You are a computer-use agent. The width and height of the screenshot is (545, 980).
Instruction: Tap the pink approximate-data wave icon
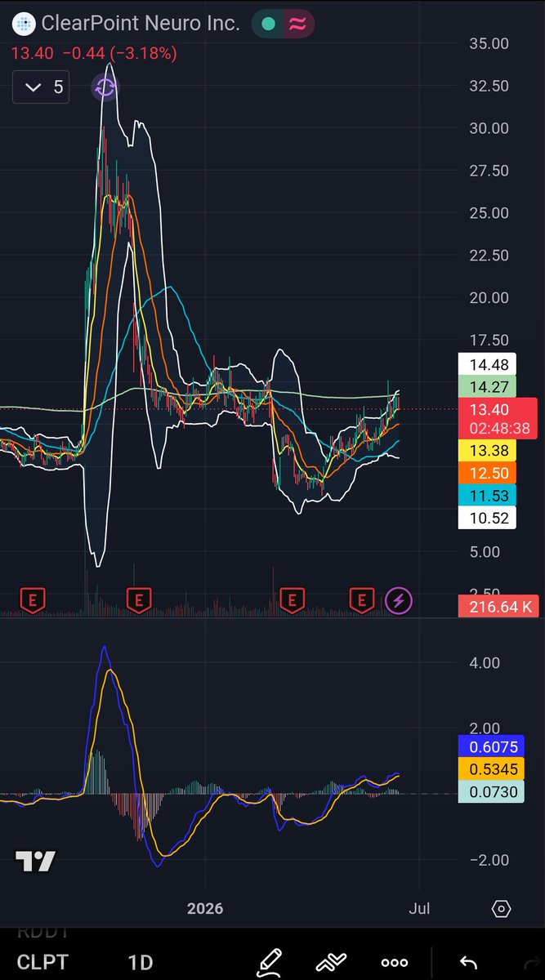point(297,24)
